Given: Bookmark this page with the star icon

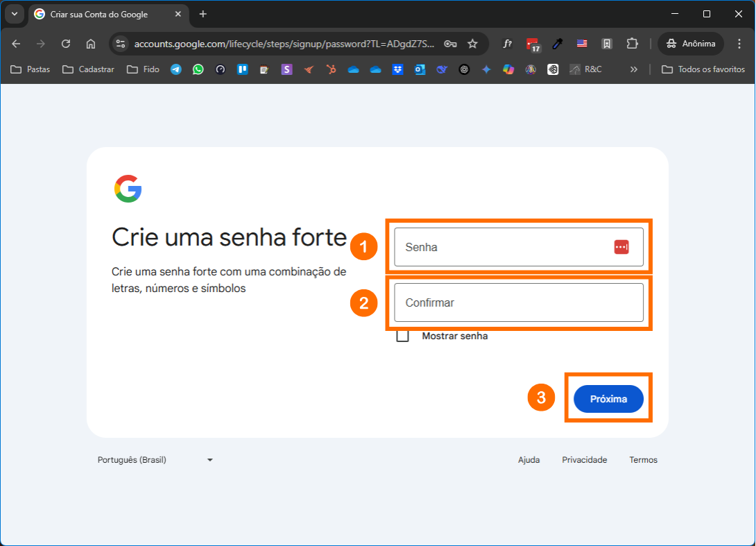Looking at the screenshot, I should 472,44.
